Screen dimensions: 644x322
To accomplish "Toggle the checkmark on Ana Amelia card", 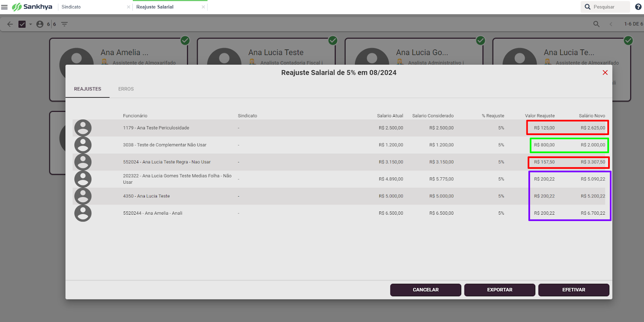I will (x=185, y=40).
